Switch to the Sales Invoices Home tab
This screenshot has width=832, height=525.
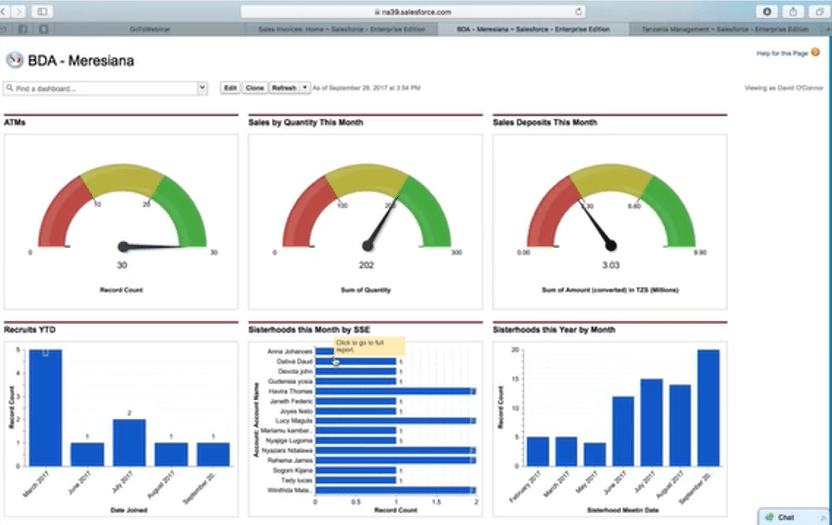tap(342, 29)
